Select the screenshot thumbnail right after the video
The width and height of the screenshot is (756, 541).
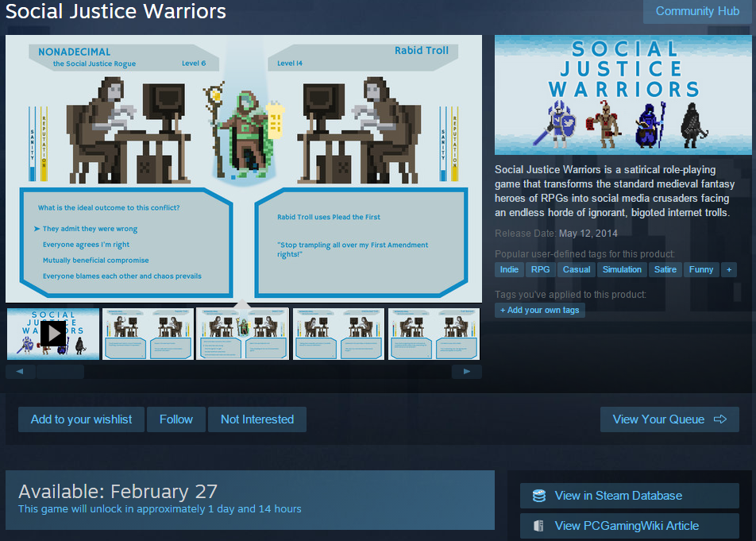coord(148,334)
